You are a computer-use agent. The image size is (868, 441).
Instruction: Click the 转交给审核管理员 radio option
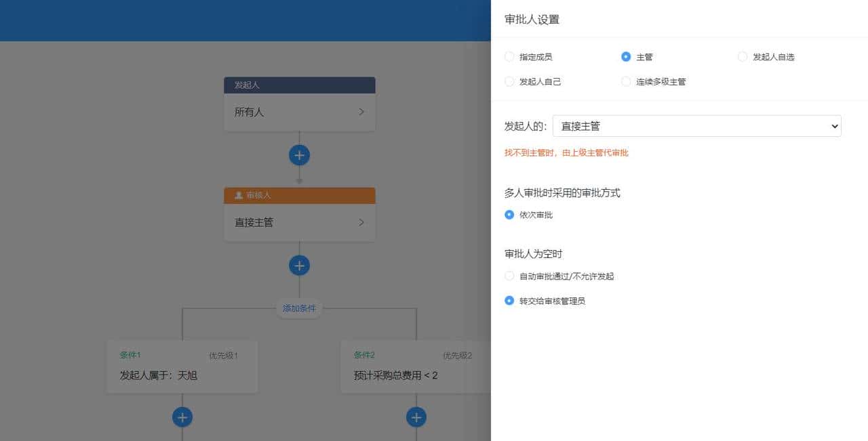(509, 300)
